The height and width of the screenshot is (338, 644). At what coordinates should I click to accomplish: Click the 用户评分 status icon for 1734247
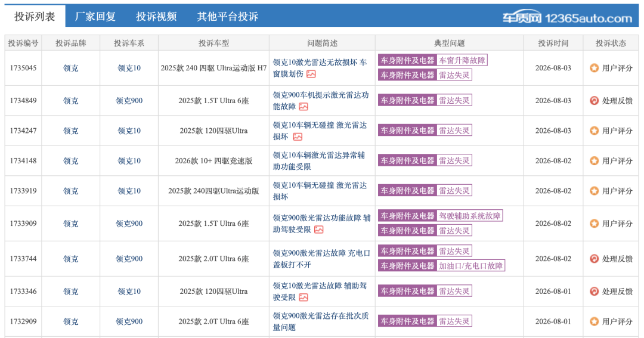[x=594, y=131]
